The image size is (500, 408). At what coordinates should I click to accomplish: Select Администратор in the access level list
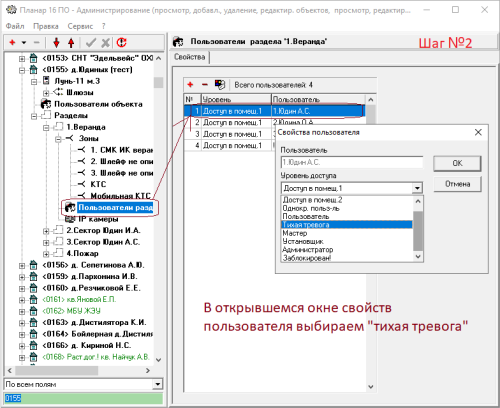click(347, 249)
